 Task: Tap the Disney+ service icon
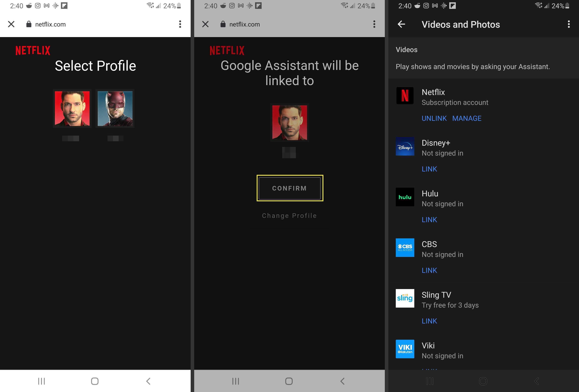405,147
